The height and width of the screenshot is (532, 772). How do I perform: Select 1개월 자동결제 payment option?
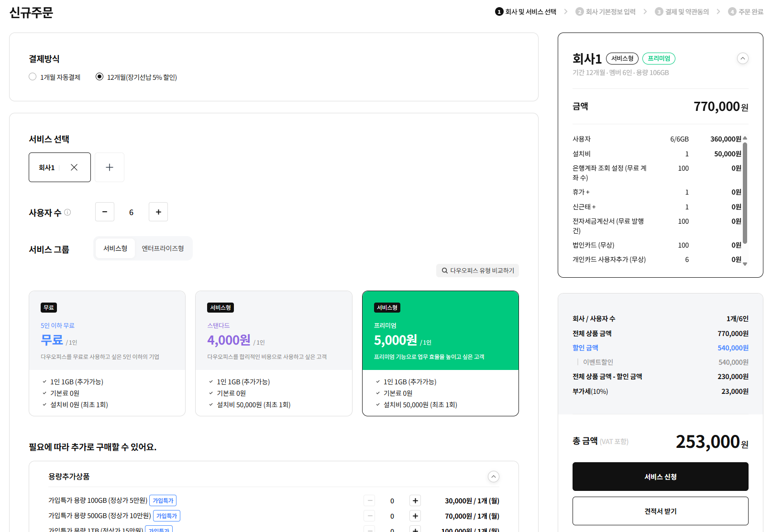33,76
